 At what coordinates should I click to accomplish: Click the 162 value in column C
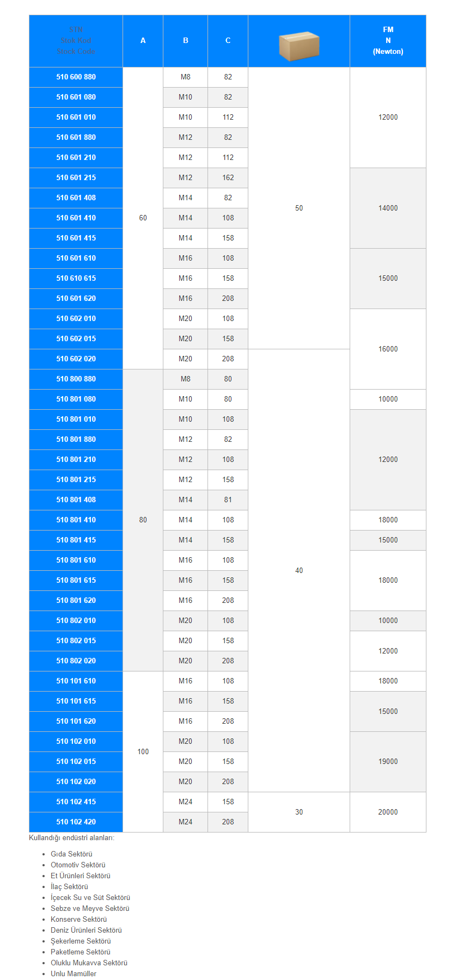coord(228,178)
